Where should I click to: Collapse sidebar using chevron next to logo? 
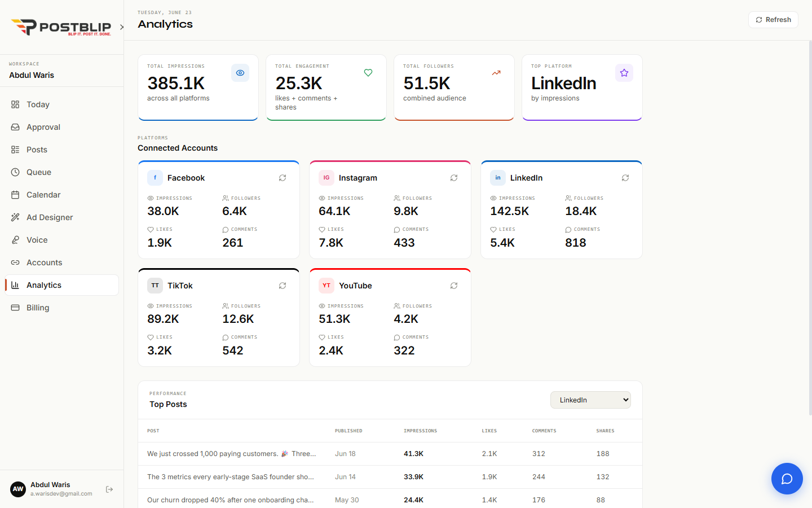click(122, 27)
